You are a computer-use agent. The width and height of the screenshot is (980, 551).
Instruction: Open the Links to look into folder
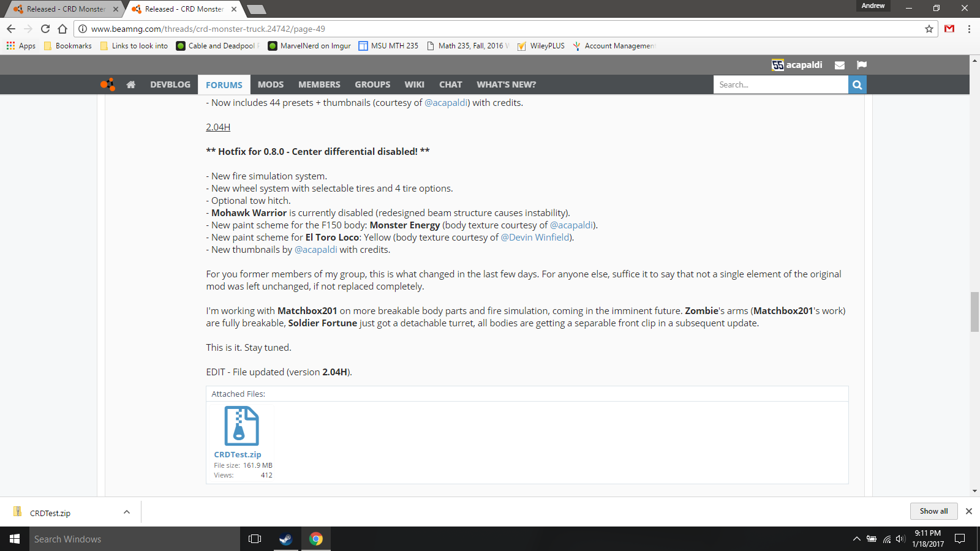(x=134, y=46)
